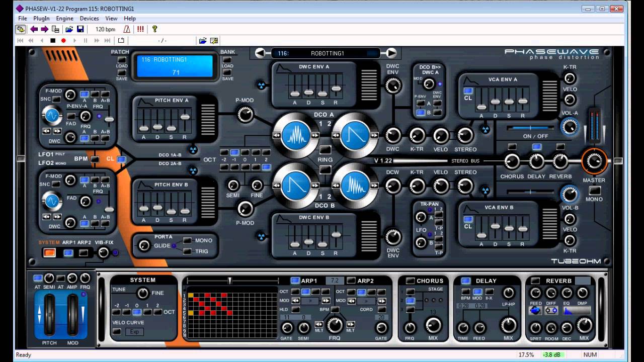The height and width of the screenshot is (362, 644).
Task: Click the right arrow of DCO A oscillator 2 waveform
Action: (374, 135)
